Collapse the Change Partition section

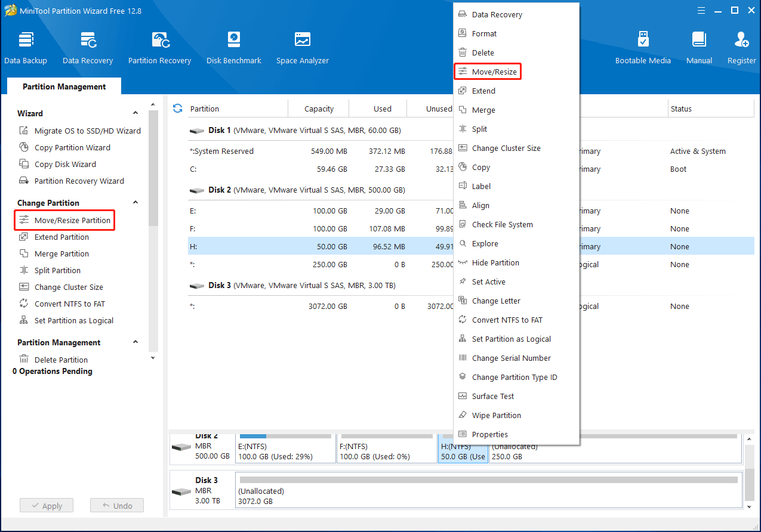click(135, 203)
